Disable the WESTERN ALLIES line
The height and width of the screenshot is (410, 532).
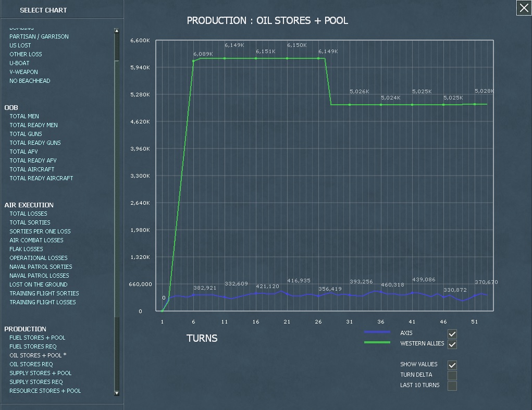point(452,344)
